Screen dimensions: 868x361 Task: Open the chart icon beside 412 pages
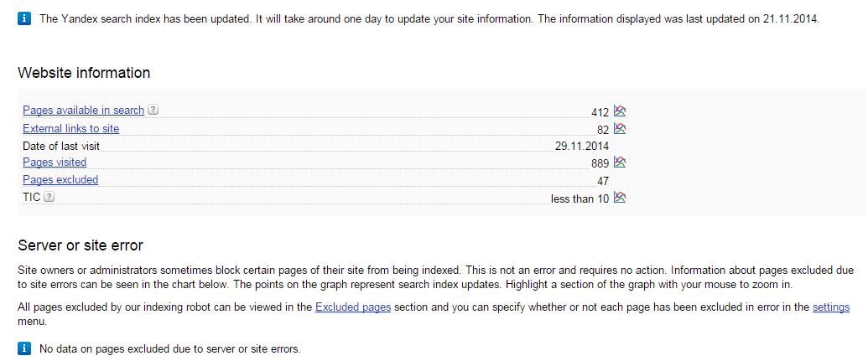tap(620, 111)
